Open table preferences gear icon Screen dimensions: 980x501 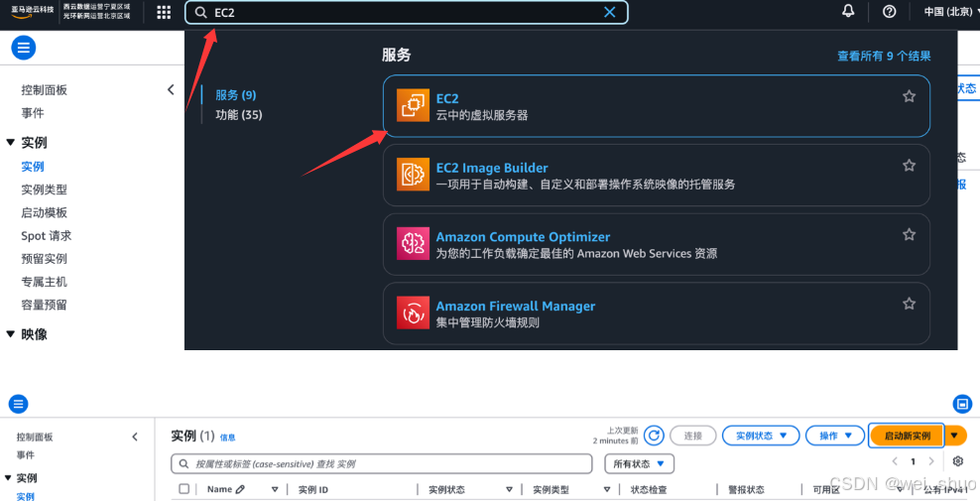pyautogui.click(x=958, y=461)
